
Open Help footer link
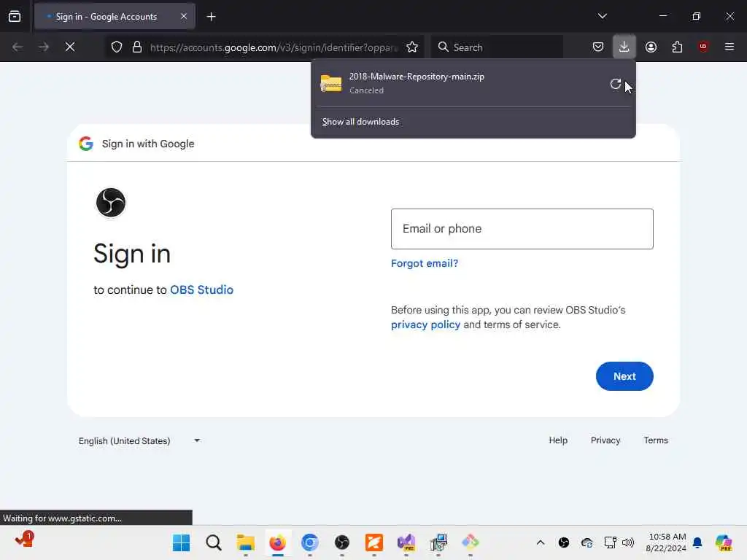[x=558, y=440]
